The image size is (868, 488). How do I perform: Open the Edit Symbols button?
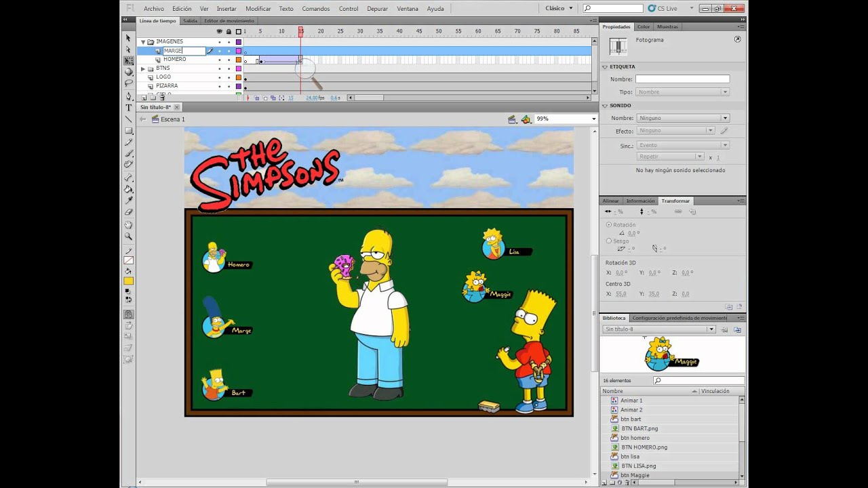click(x=526, y=119)
